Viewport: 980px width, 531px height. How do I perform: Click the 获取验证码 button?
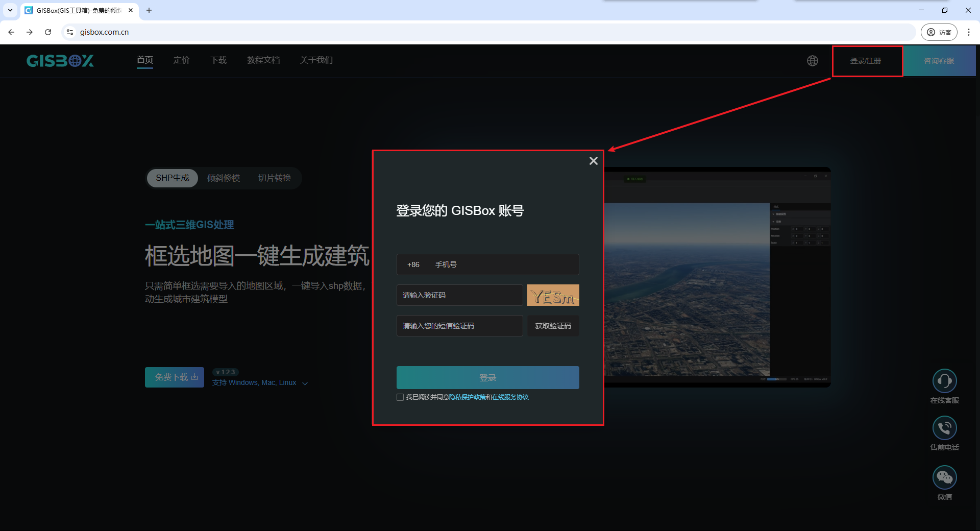pyautogui.click(x=553, y=326)
